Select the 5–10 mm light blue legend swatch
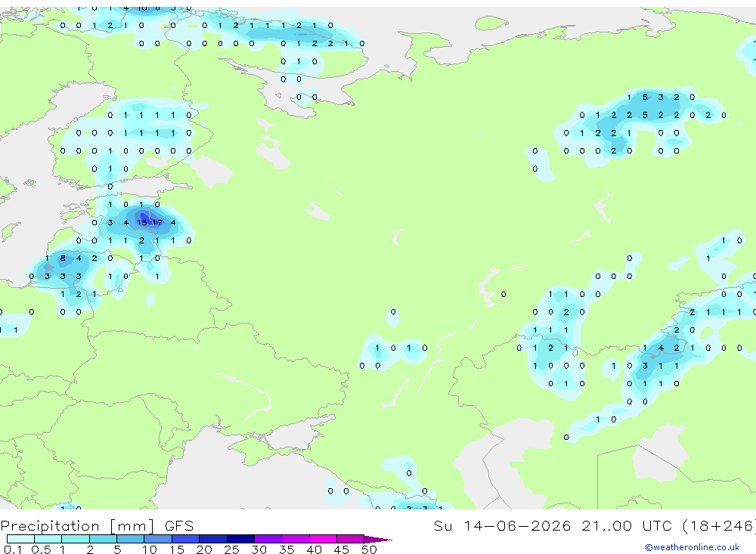The height and width of the screenshot is (554, 756). 131,539
